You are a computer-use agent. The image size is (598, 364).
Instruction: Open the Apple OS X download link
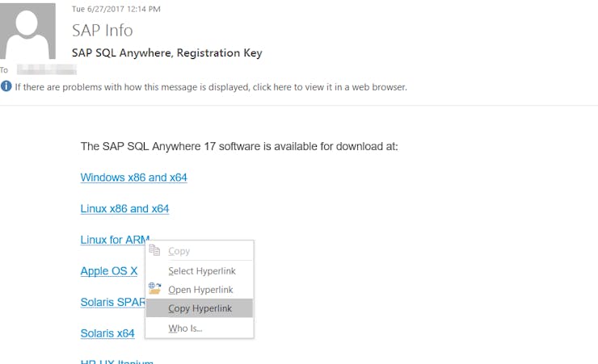109,271
